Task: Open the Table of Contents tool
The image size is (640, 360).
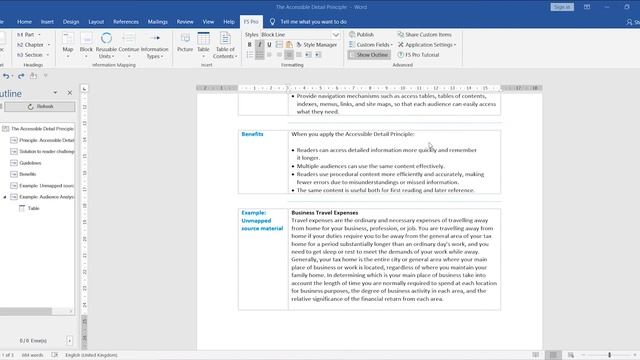Action: [224, 45]
